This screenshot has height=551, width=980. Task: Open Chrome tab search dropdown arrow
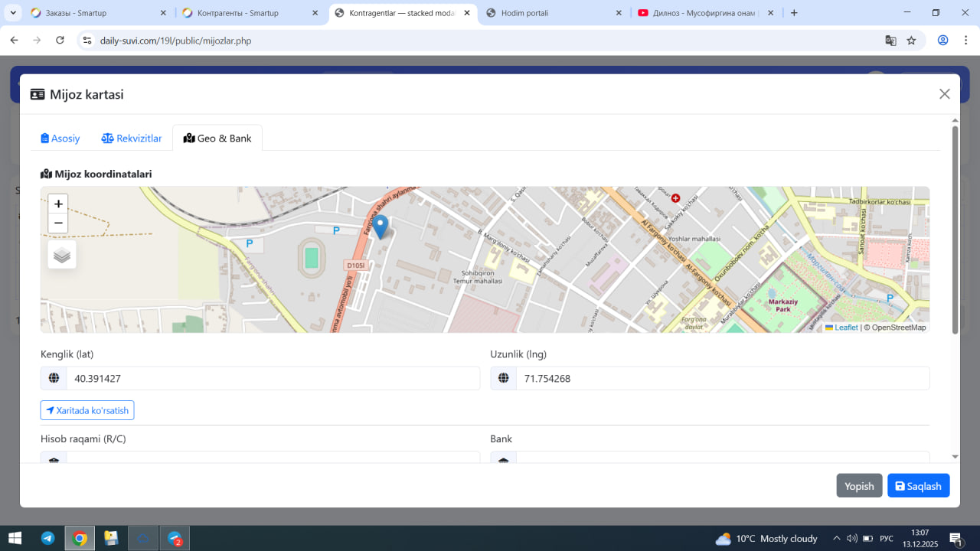13,13
